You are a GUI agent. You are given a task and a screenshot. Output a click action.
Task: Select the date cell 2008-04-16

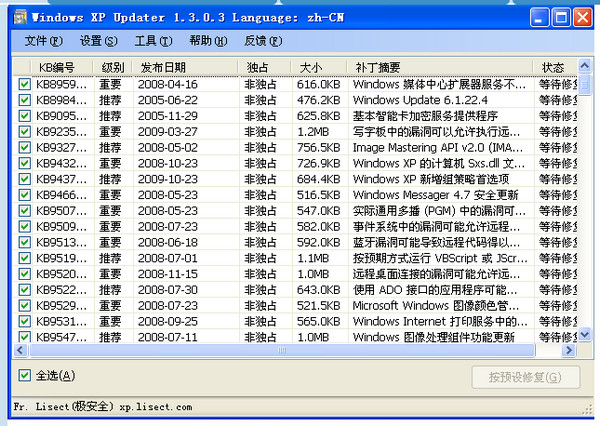pos(168,84)
